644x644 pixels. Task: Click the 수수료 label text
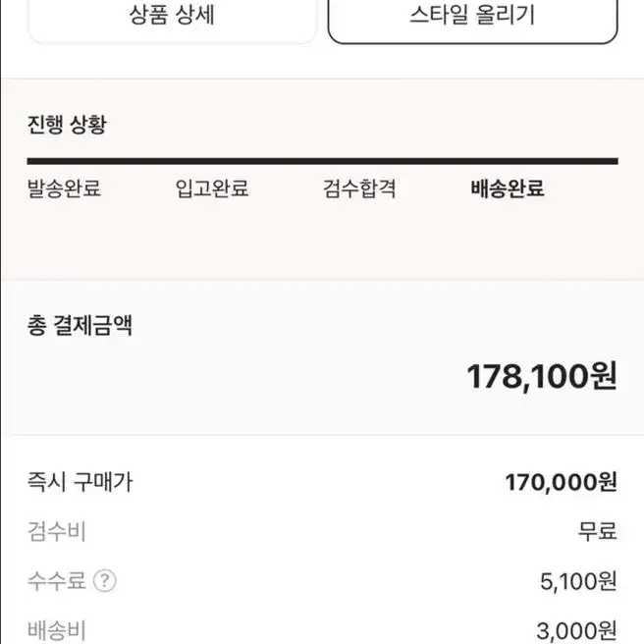pos(57,580)
